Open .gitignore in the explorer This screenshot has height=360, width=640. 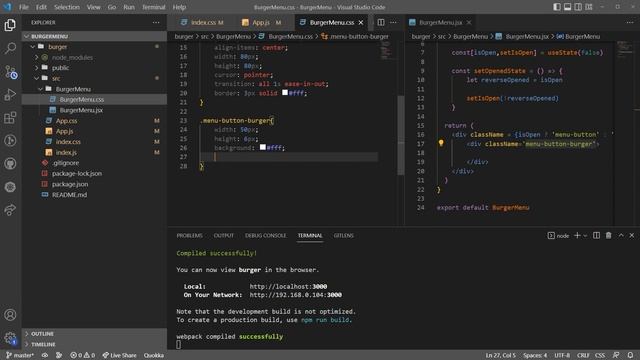click(x=65, y=163)
